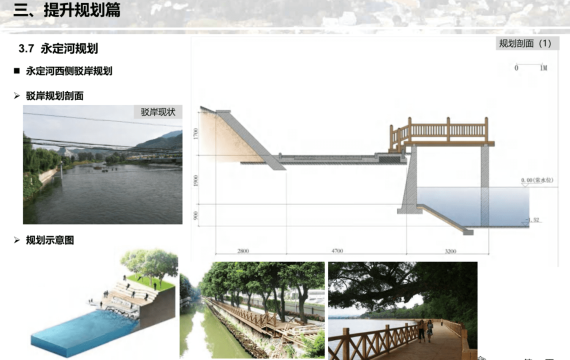Click the arrow bullet before 驳岸规划剖面

click(x=17, y=96)
